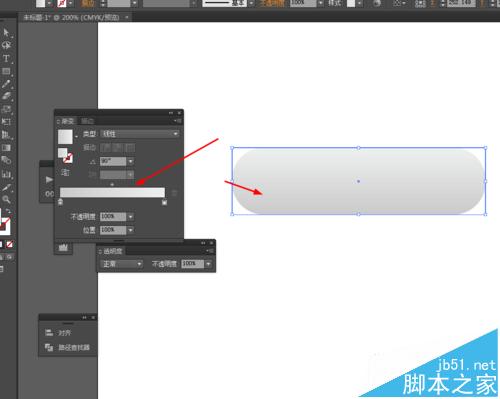The height and width of the screenshot is (399, 500).
Task: Open the Transparency panel flyout menu
Action: pyautogui.click(x=210, y=251)
